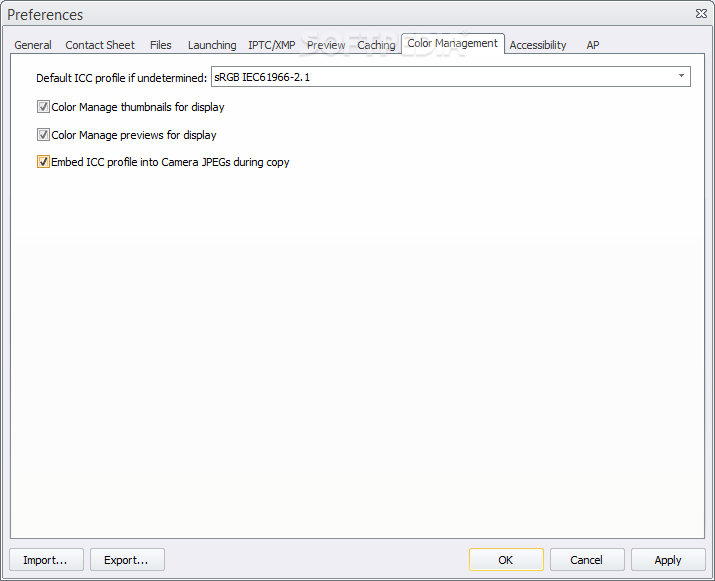
Task: Go to the Launching tab
Action: pos(212,45)
